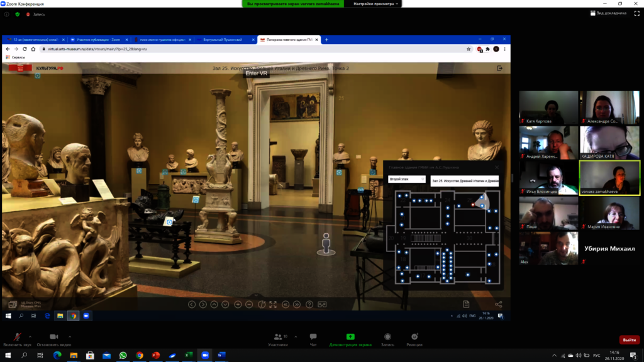Bookmark this page with the star icon
The width and height of the screenshot is (644, 362).
click(x=468, y=49)
